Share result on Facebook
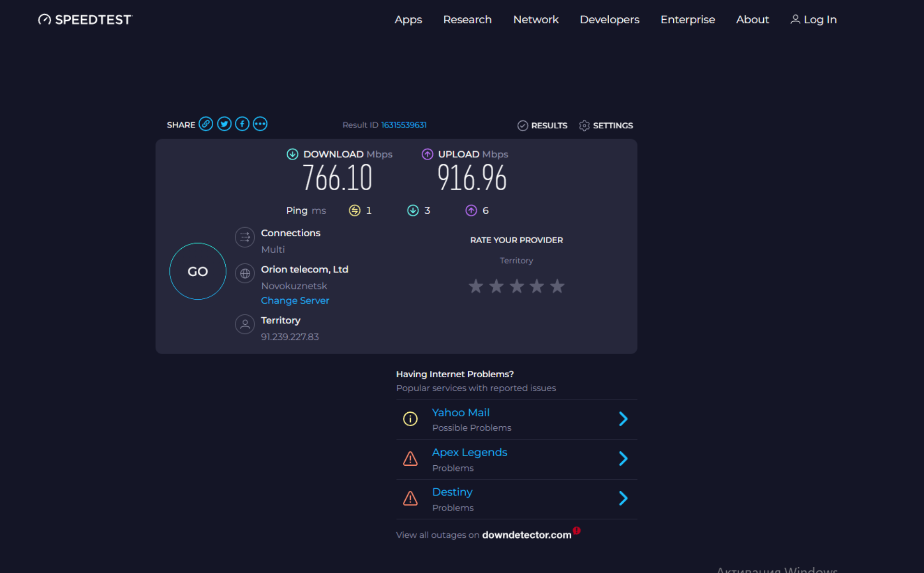The image size is (924, 573). tap(242, 124)
